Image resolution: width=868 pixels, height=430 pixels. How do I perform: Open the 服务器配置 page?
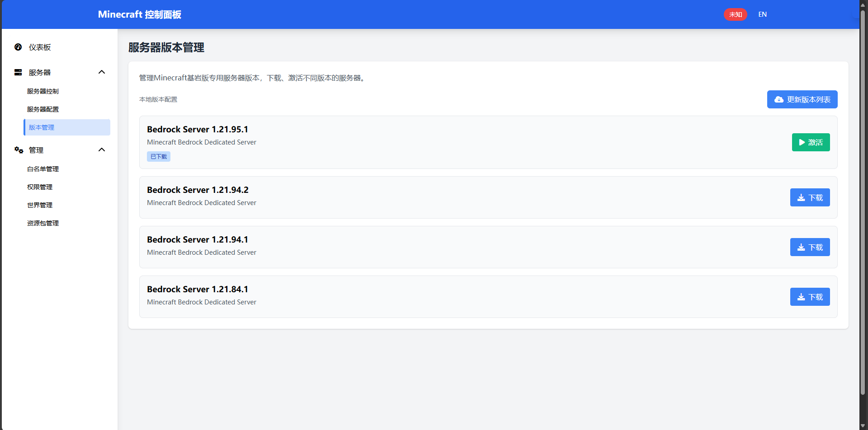coord(43,109)
